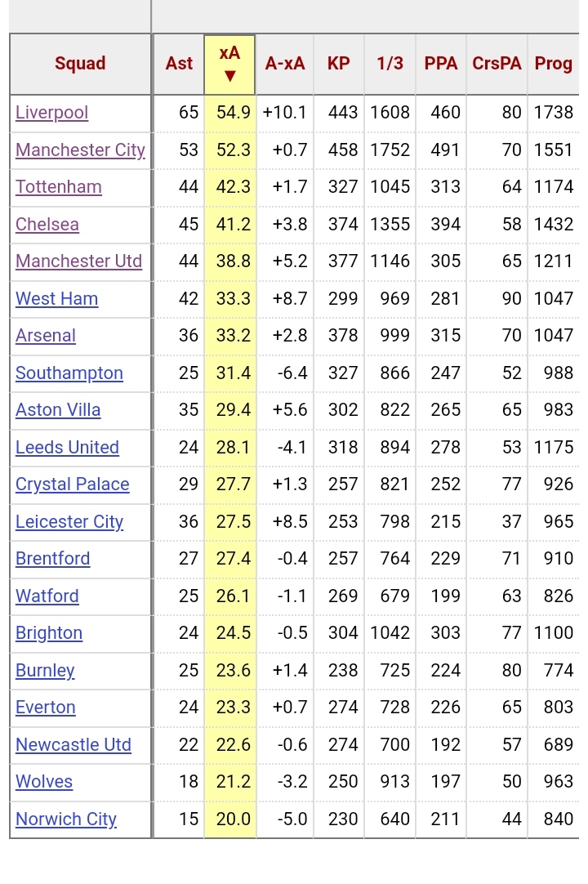Open Norwich City squad link
Screen dimensions: 588x884
click(x=66, y=819)
